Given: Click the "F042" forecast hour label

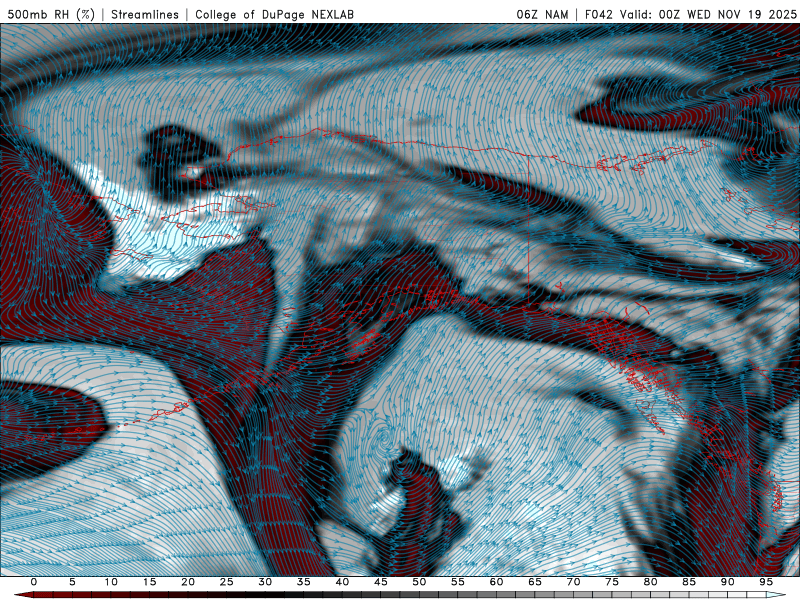Looking at the screenshot, I should click(598, 14).
